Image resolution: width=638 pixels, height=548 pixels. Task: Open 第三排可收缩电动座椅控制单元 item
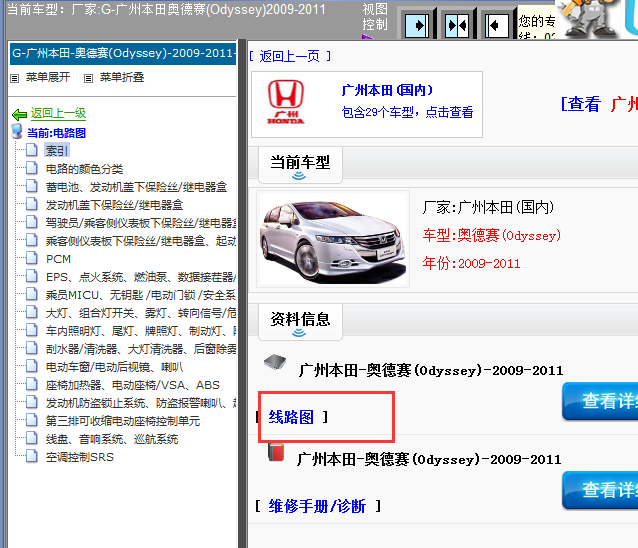click(123, 421)
